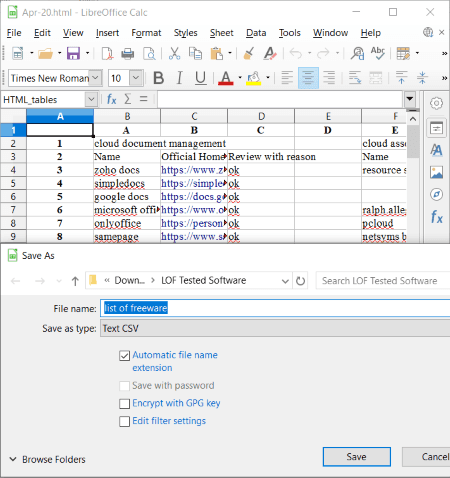The image size is (450, 478).
Task: Click the Print icon
Action: pos(127,53)
